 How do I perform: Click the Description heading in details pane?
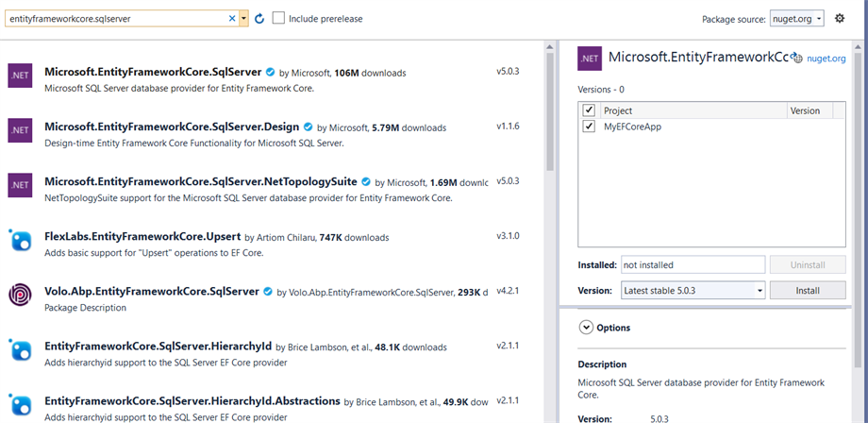coord(602,364)
